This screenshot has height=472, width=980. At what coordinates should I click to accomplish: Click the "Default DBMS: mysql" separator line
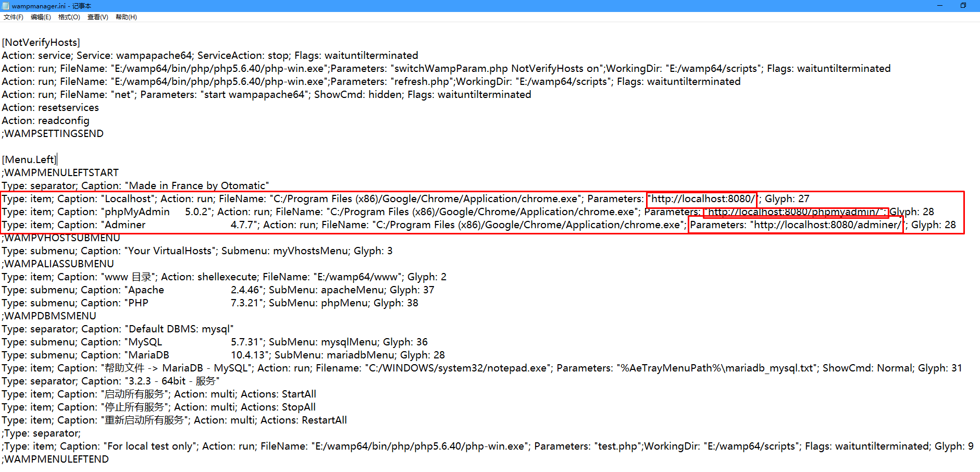[118, 329]
